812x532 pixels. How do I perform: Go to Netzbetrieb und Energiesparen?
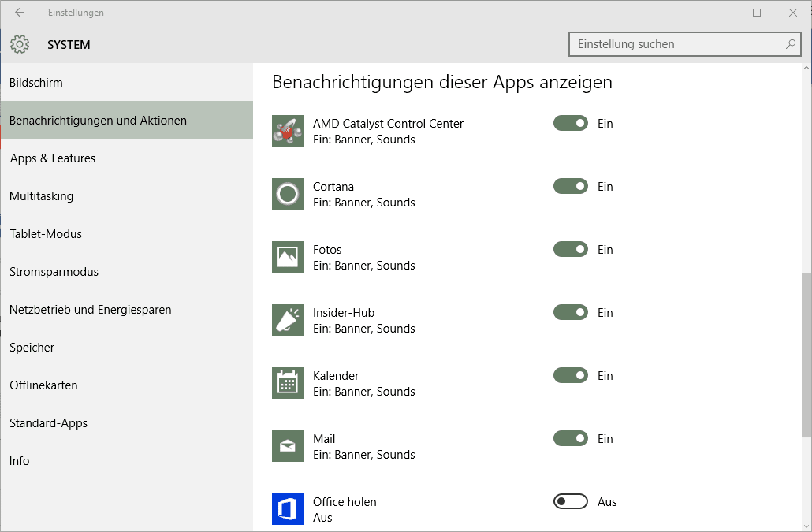pyautogui.click(x=90, y=310)
